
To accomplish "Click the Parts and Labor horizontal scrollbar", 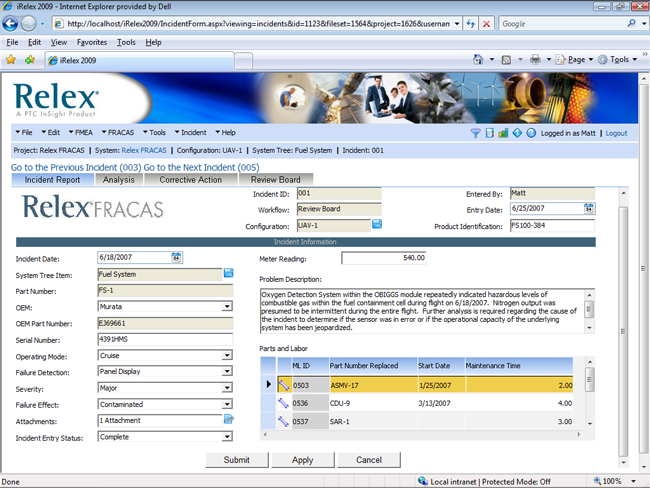I will point(422,435).
